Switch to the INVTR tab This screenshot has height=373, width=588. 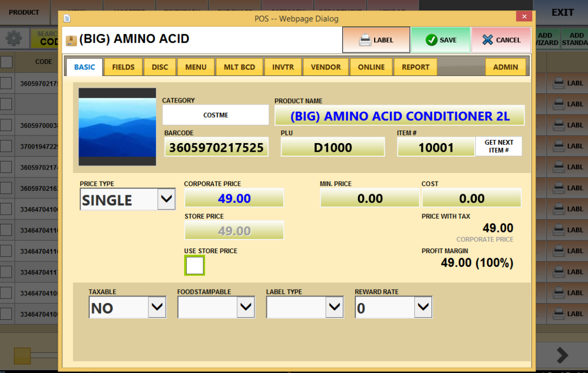click(283, 67)
